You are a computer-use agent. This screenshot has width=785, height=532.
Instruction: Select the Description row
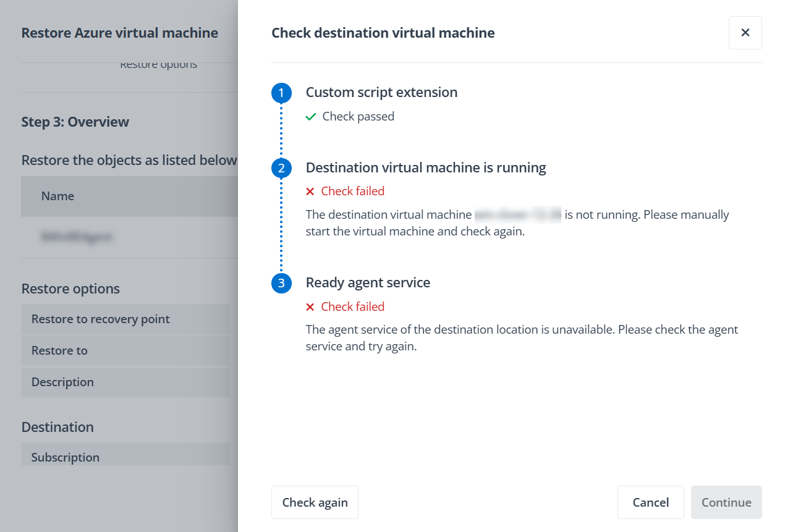62,382
